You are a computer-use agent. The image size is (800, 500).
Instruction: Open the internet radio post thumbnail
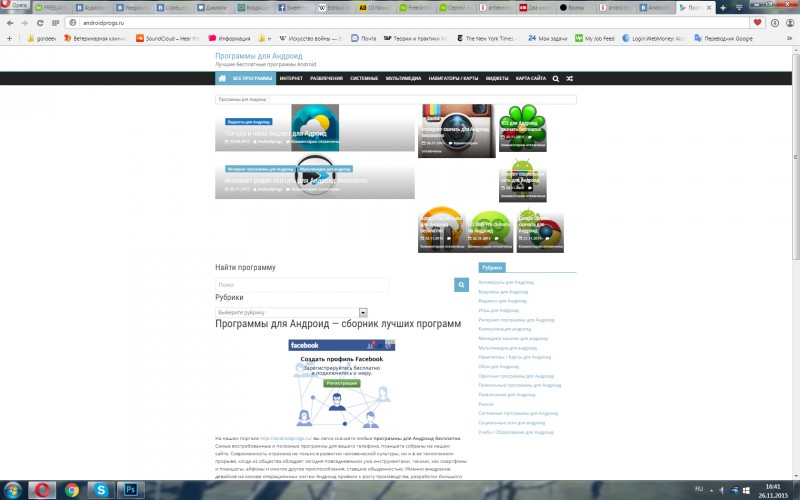click(x=315, y=175)
